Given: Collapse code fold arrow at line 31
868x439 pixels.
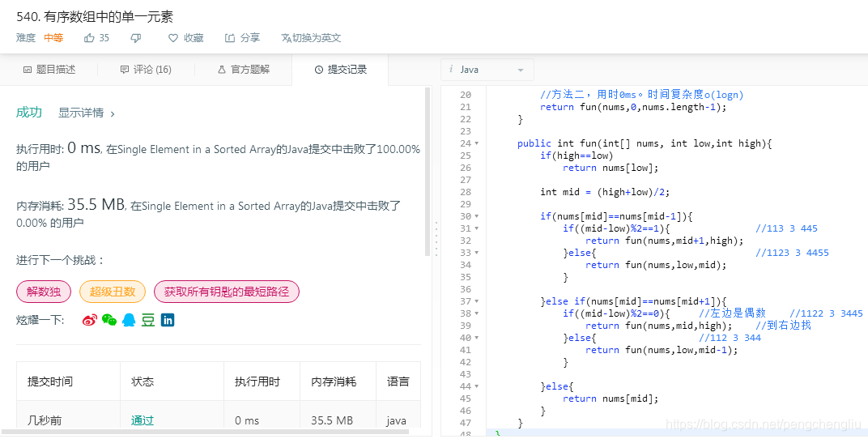Looking at the screenshot, I should point(477,228).
